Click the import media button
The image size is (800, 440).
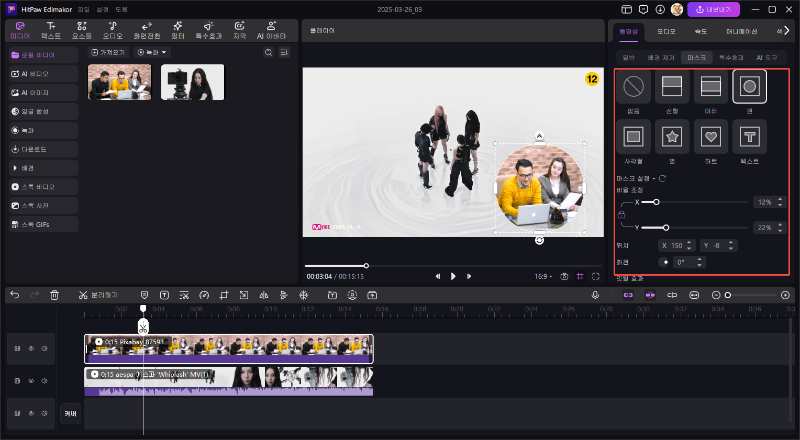(x=108, y=52)
